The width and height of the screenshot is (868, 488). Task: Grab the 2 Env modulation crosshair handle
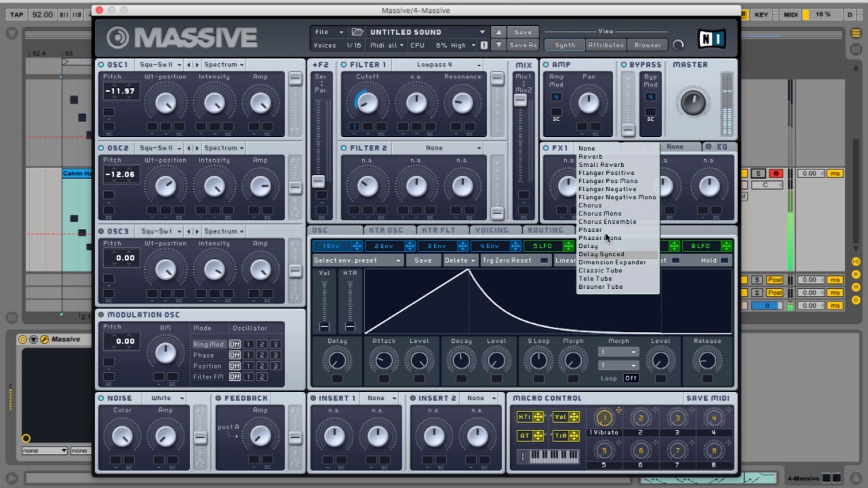pyautogui.click(x=409, y=246)
